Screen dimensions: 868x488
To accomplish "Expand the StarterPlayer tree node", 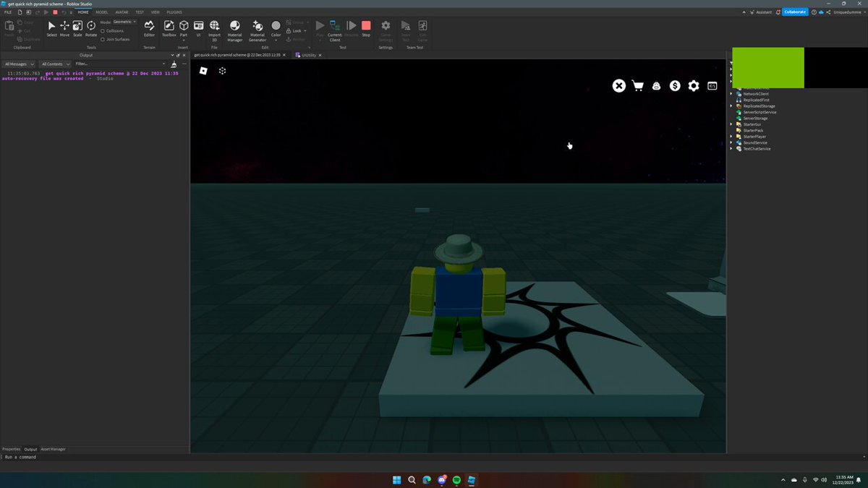I will point(731,137).
